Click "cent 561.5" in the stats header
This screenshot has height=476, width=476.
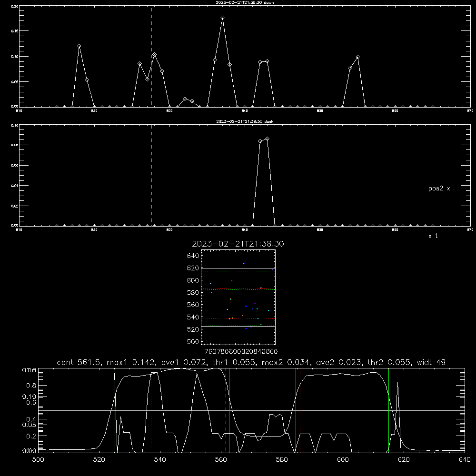point(79,362)
